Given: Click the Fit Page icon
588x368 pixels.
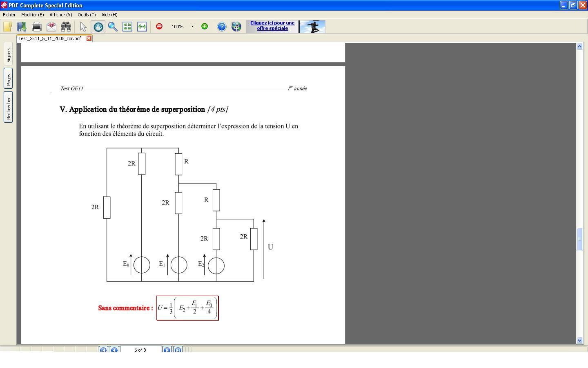Looking at the screenshot, I should 127,27.
